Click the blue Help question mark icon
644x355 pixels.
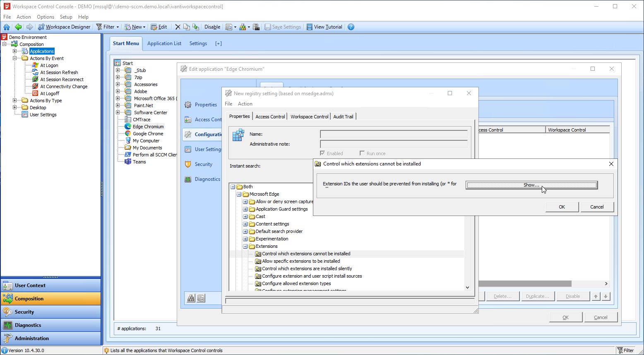pos(351,27)
